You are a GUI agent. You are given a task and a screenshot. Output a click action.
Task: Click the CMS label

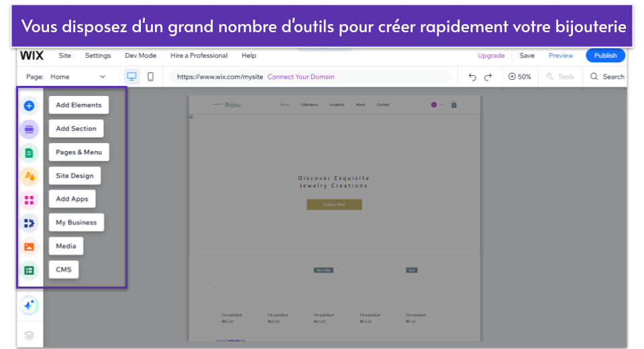tap(64, 269)
